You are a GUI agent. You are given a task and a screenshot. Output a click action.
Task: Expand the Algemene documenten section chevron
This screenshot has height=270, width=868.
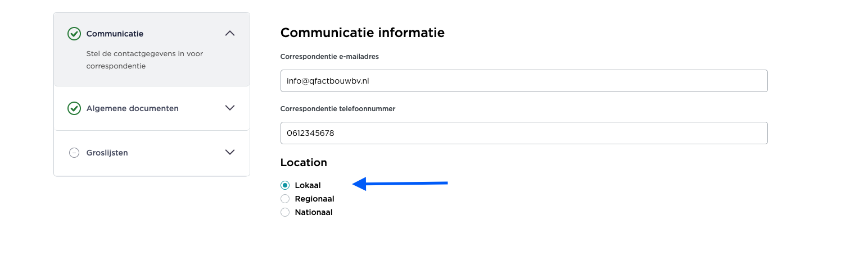(229, 108)
